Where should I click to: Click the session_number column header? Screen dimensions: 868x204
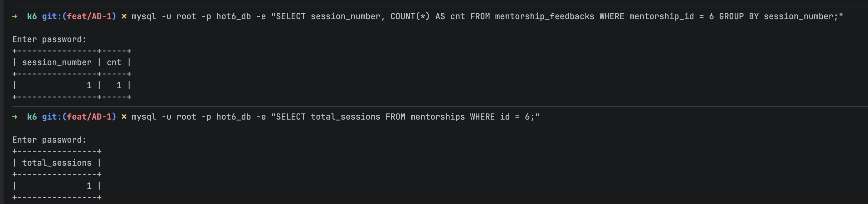click(x=56, y=62)
